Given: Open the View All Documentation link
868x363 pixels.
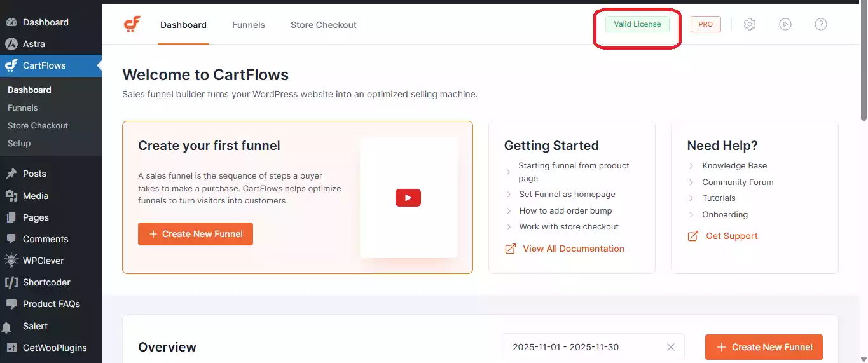Looking at the screenshot, I should (x=574, y=249).
